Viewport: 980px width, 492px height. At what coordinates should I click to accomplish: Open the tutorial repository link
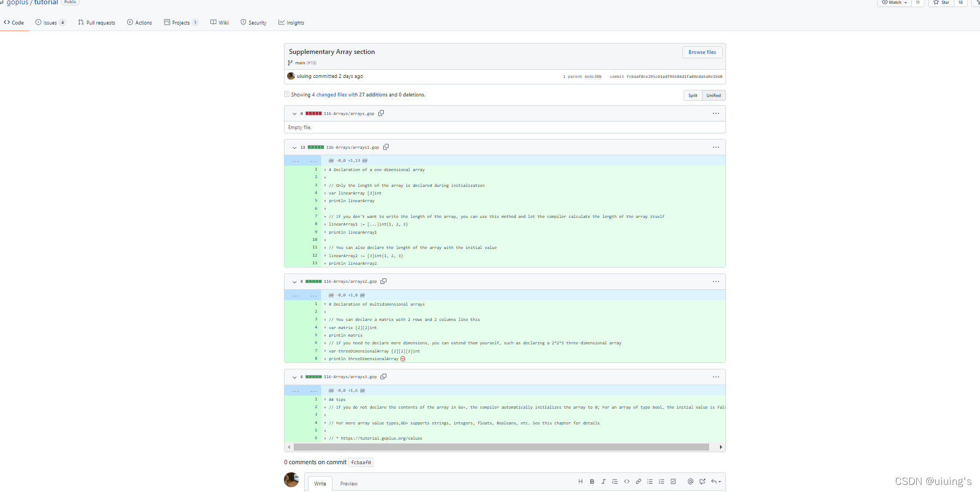[46, 3]
